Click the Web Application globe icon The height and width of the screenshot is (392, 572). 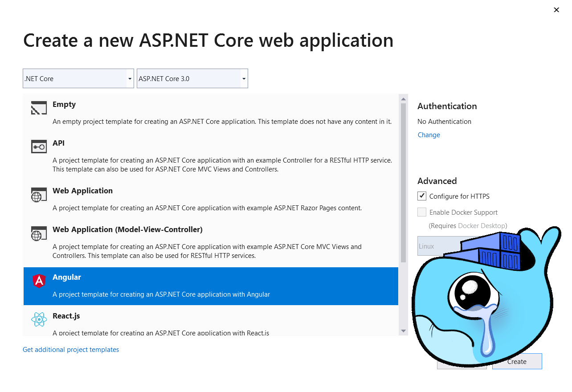tap(39, 194)
